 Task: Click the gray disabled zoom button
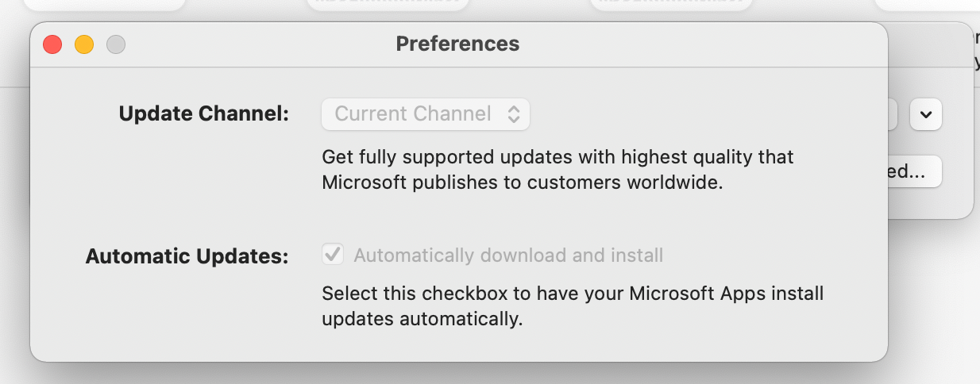[x=116, y=44]
